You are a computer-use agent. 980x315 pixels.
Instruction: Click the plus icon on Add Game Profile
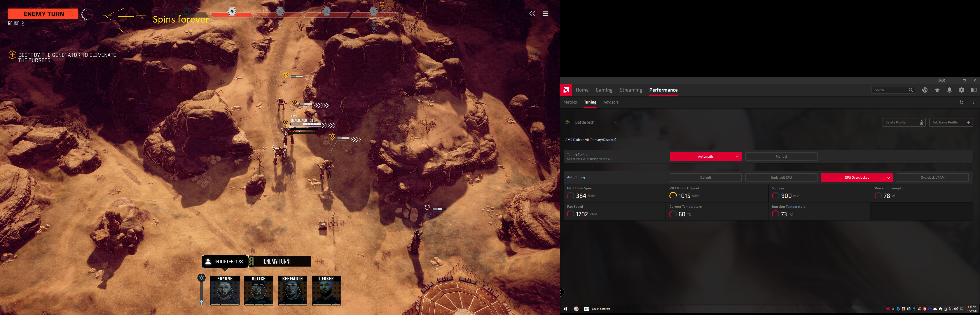pos(969,122)
